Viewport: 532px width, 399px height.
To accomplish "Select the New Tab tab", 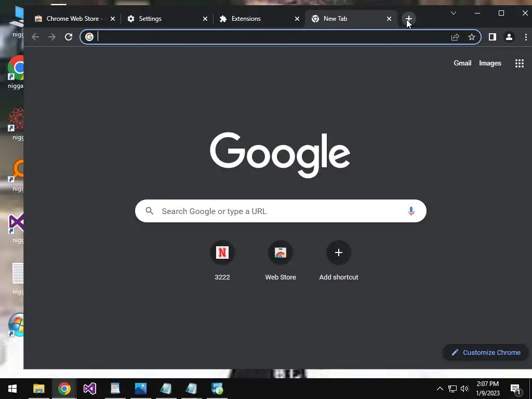I will click(x=351, y=19).
